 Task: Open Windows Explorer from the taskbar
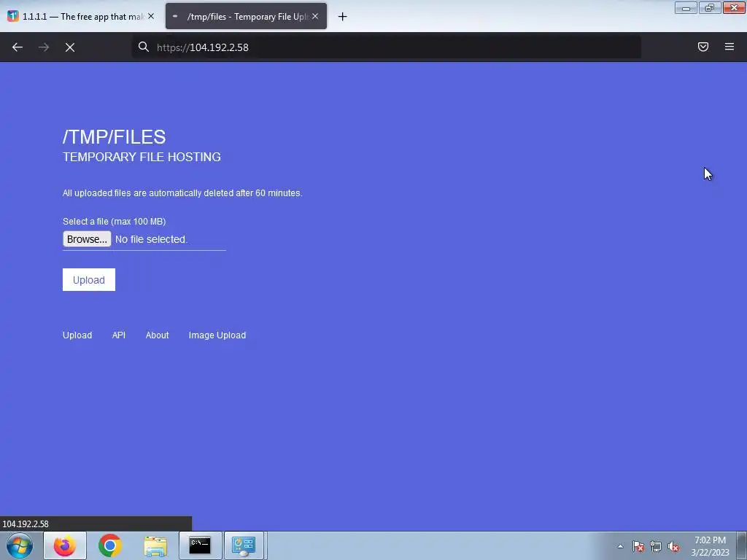coord(155,546)
